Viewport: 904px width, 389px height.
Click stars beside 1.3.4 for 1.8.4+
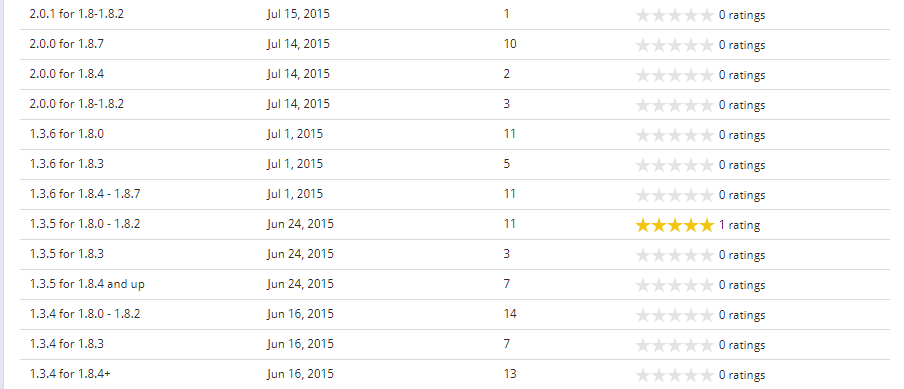[x=675, y=375]
